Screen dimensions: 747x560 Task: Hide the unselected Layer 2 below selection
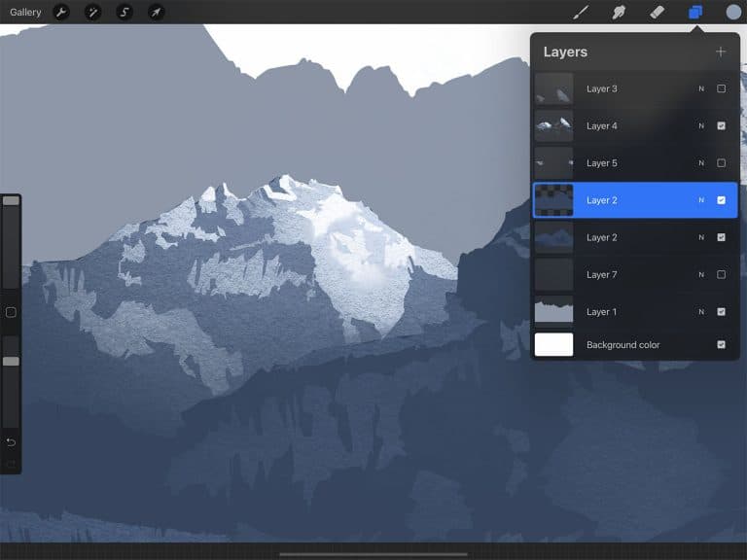[x=722, y=237]
